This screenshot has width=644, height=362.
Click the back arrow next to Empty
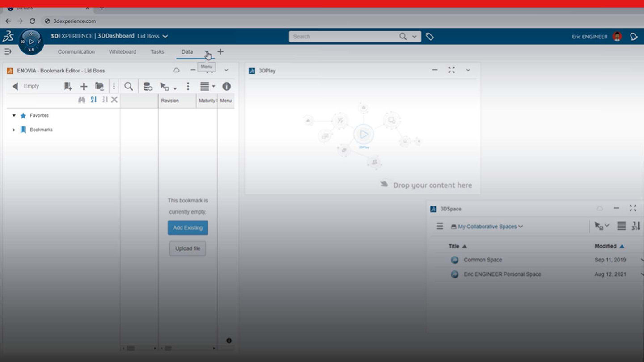coord(15,86)
